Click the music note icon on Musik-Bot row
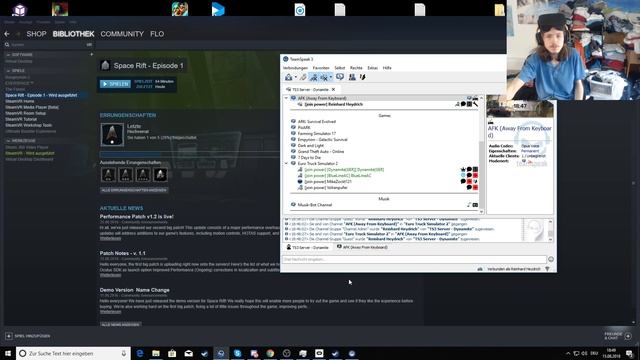Screen dimensions: 640x360 click(x=469, y=205)
